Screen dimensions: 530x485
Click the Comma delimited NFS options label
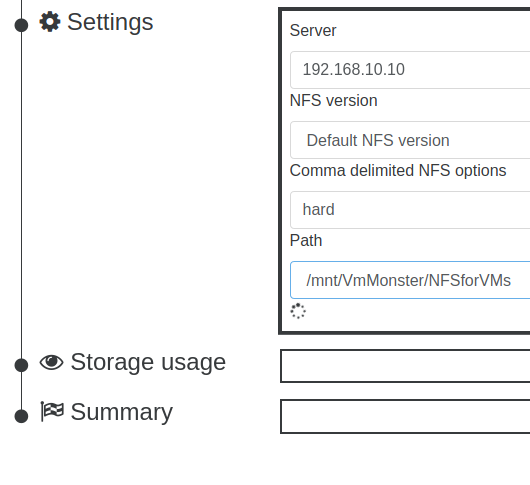398,170
